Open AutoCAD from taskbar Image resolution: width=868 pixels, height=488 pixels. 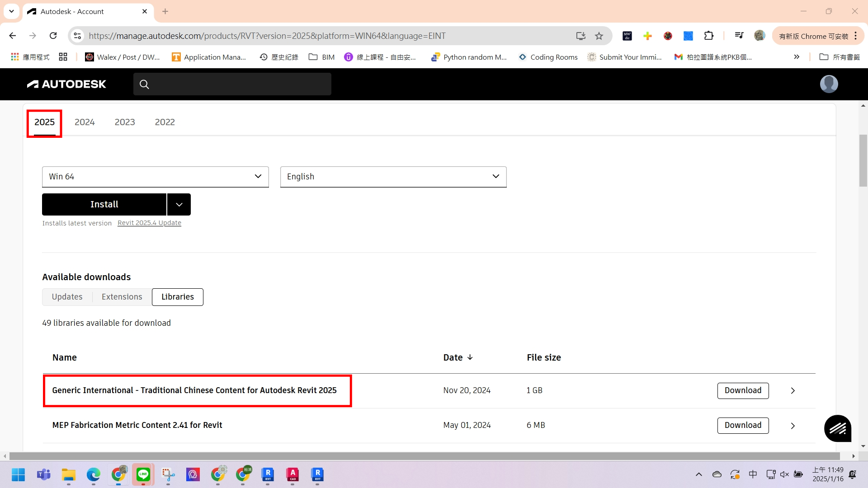click(292, 474)
